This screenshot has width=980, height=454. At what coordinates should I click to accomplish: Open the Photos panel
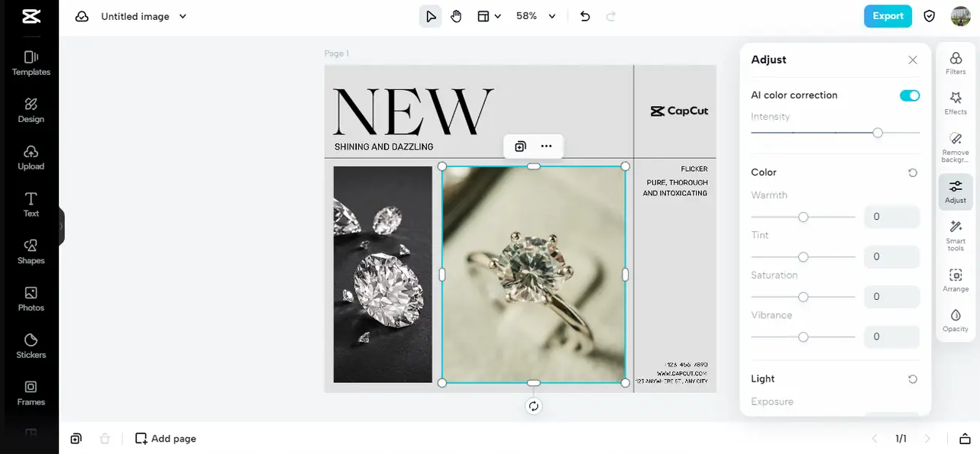31,299
